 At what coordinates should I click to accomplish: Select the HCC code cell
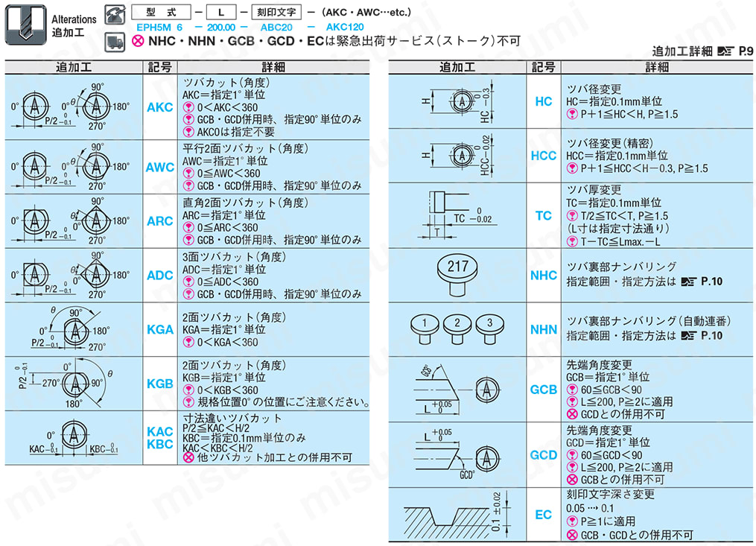pos(544,156)
